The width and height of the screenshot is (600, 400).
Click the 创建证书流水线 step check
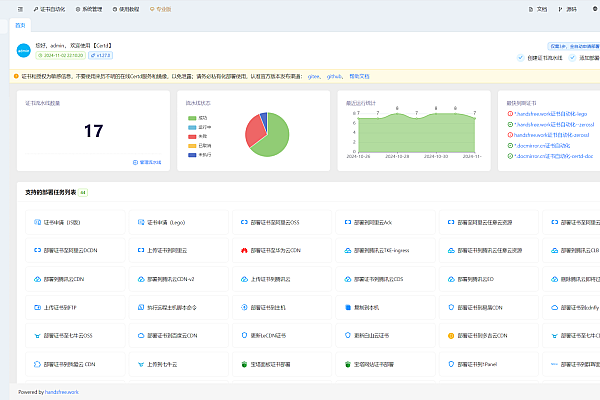520,58
